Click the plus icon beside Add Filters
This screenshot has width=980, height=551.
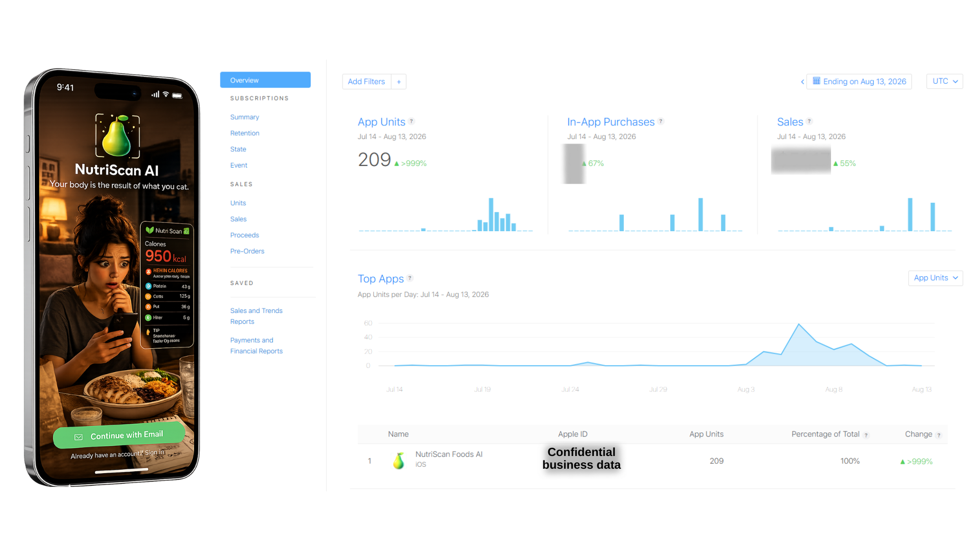(399, 82)
